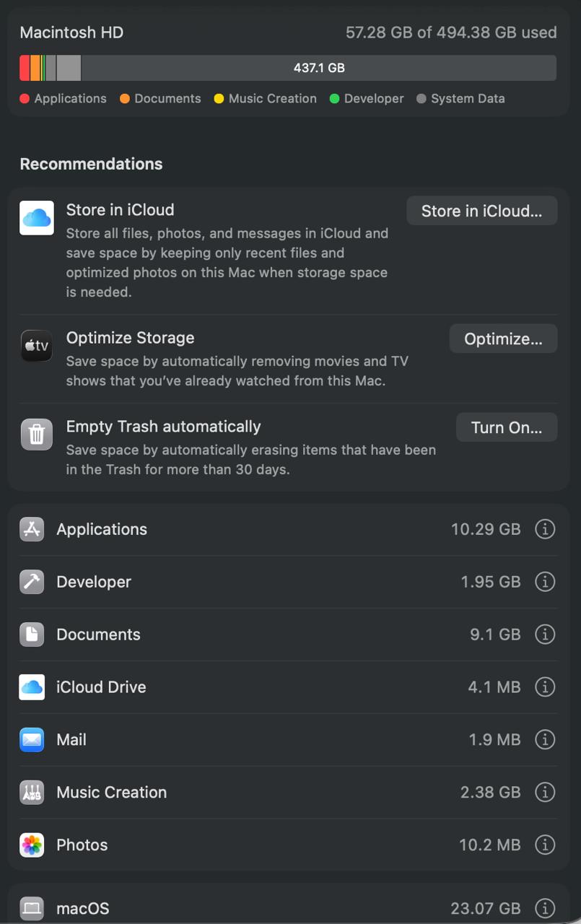The image size is (581, 924).
Task: Click the 2.38 GB Music Creation size
Action: (491, 793)
